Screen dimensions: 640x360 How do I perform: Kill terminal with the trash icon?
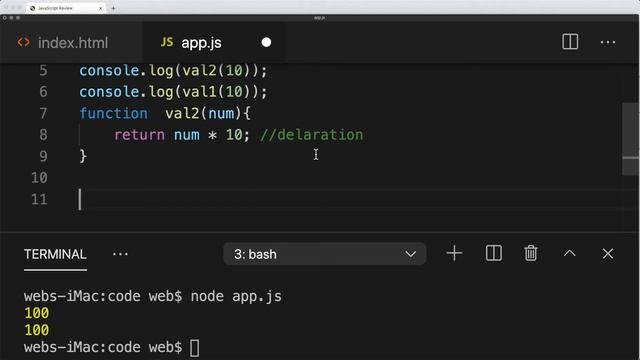531,253
